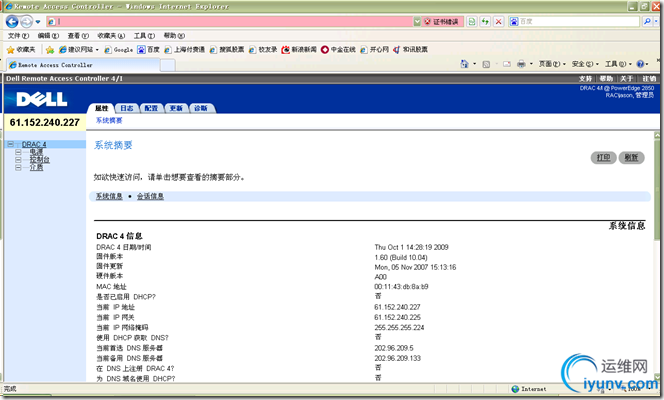
Task: Click the browser Forward arrow
Action: pyautogui.click(x=26, y=21)
